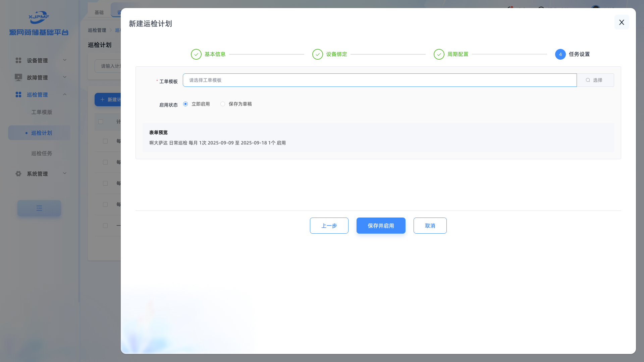
Task: Tick the table header select-all checkbox
Action: point(101,122)
